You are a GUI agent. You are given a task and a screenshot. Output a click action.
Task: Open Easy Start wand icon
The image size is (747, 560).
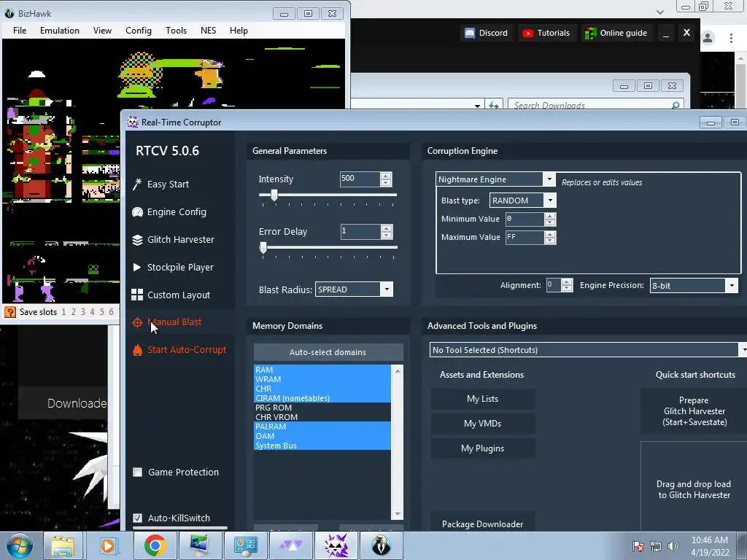click(137, 184)
